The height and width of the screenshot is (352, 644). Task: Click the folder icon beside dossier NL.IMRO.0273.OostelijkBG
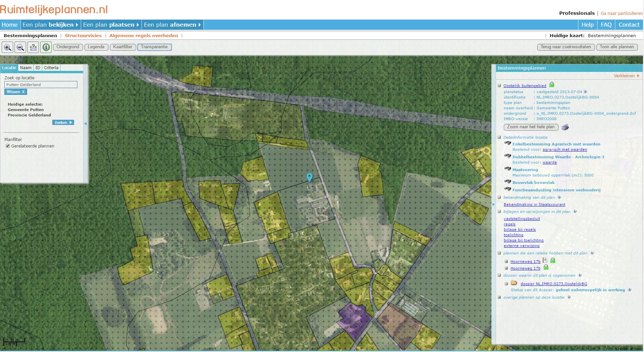click(x=514, y=283)
